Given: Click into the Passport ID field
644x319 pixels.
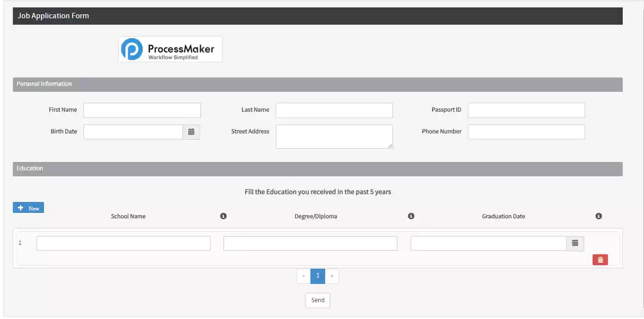Looking at the screenshot, I should tap(526, 110).
